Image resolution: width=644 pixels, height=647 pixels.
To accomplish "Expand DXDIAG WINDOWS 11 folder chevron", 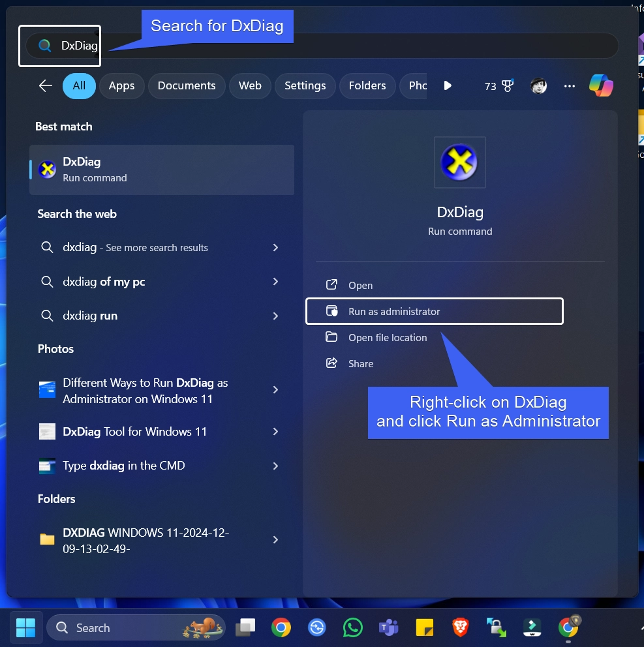I will [x=275, y=540].
